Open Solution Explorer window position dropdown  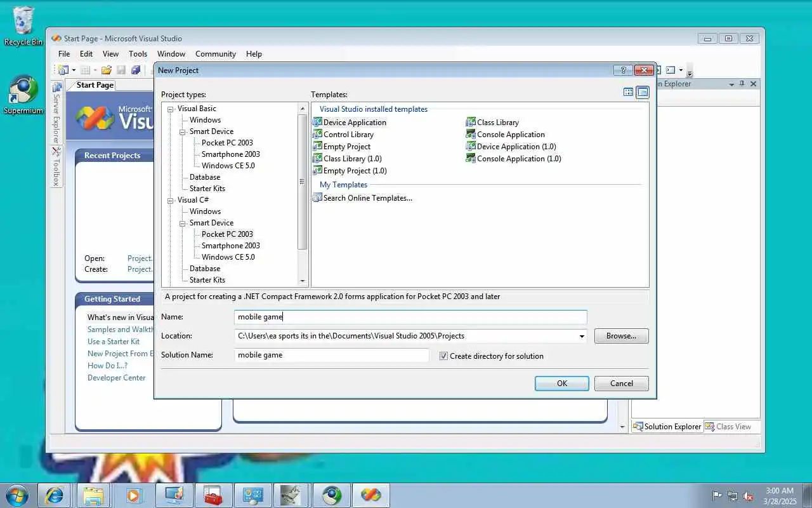(x=731, y=84)
